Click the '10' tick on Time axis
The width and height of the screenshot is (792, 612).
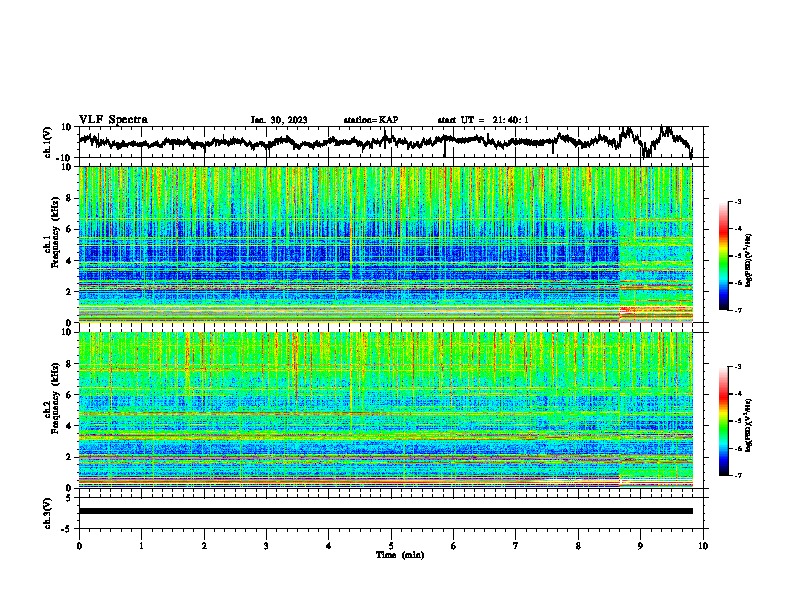point(703,546)
